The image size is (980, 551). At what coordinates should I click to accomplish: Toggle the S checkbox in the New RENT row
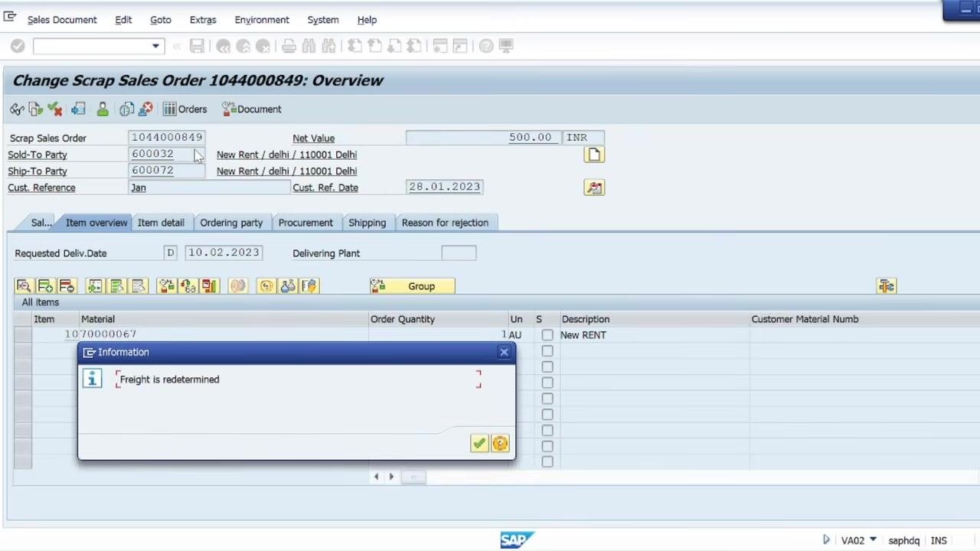coord(547,335)
